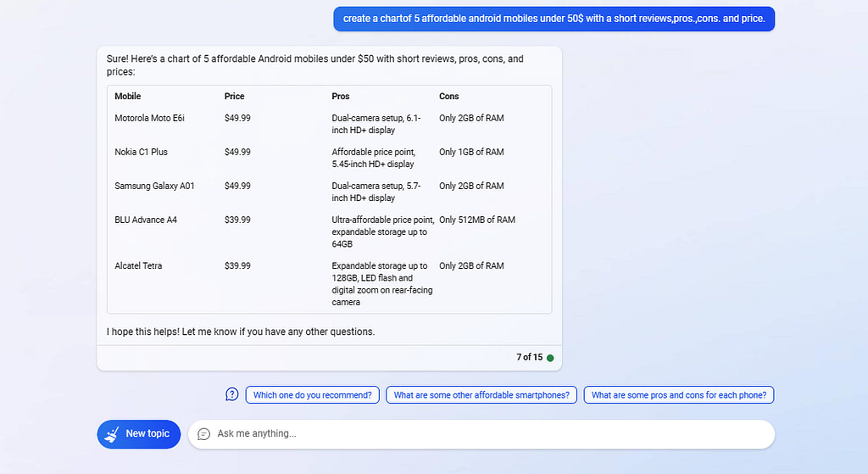Click 'Affordable price point, 5.45-inch HD+ display'
The height and width of the screenshot is (474, 868).
coord(374,158)
